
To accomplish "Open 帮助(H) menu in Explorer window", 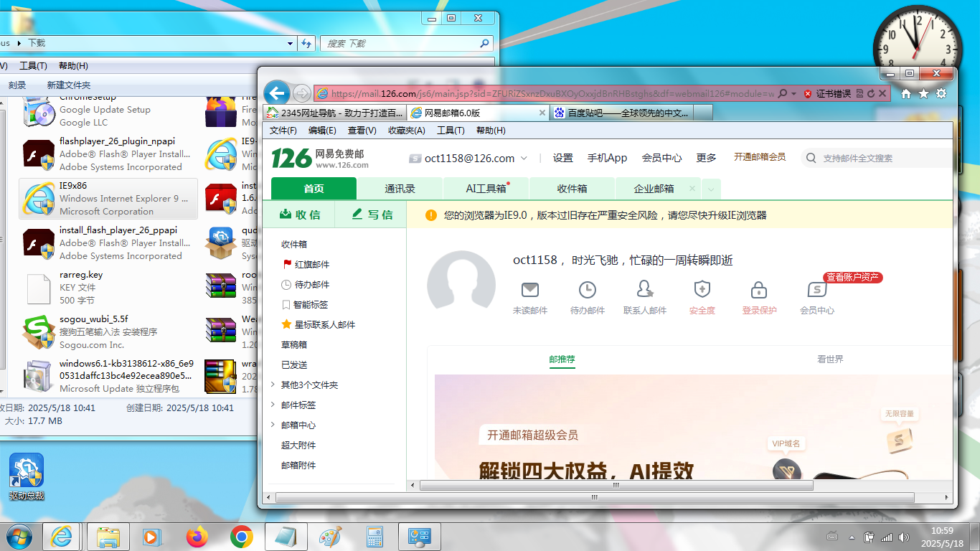I will (74, 66).
